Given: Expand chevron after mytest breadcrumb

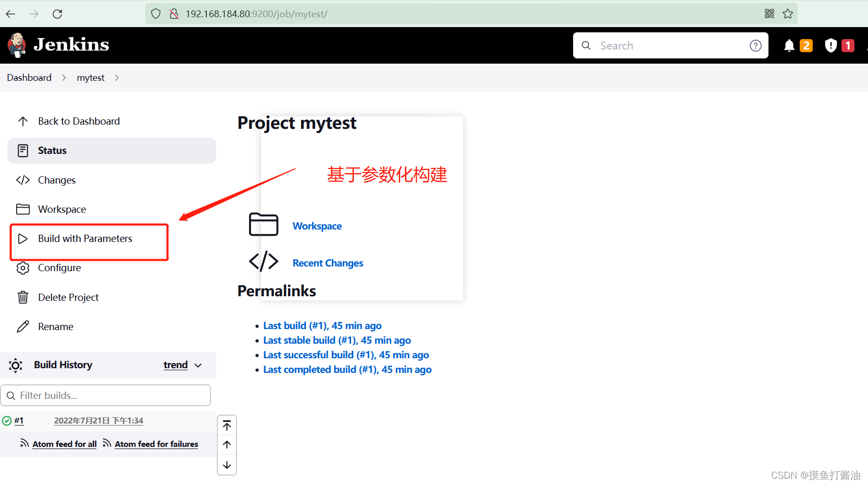Looking at the screenshot, I should point(117,78).
